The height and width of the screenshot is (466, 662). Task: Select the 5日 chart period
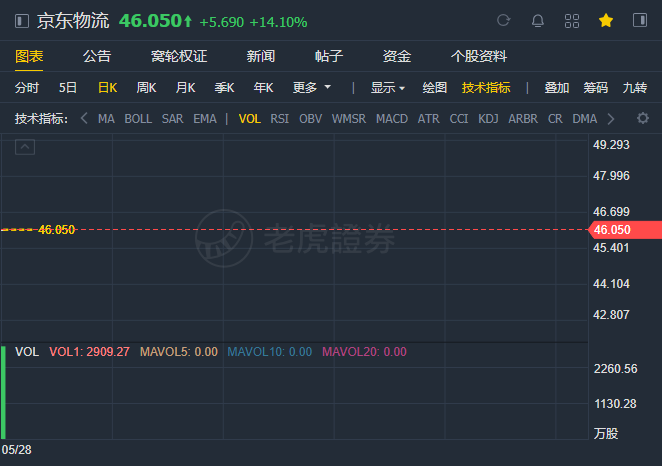pyautogui.click(x=68, y=88)
